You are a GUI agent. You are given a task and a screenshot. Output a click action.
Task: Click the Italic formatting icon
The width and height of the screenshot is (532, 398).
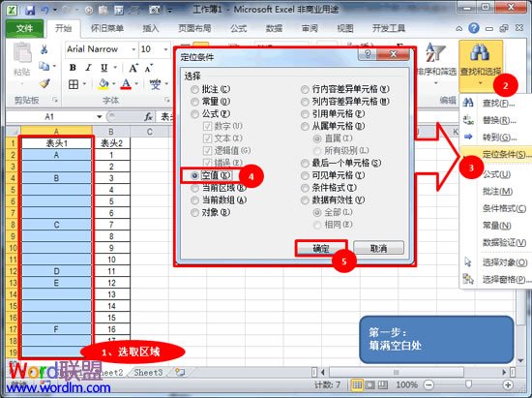pyautogui.click(x=89, y=68)
